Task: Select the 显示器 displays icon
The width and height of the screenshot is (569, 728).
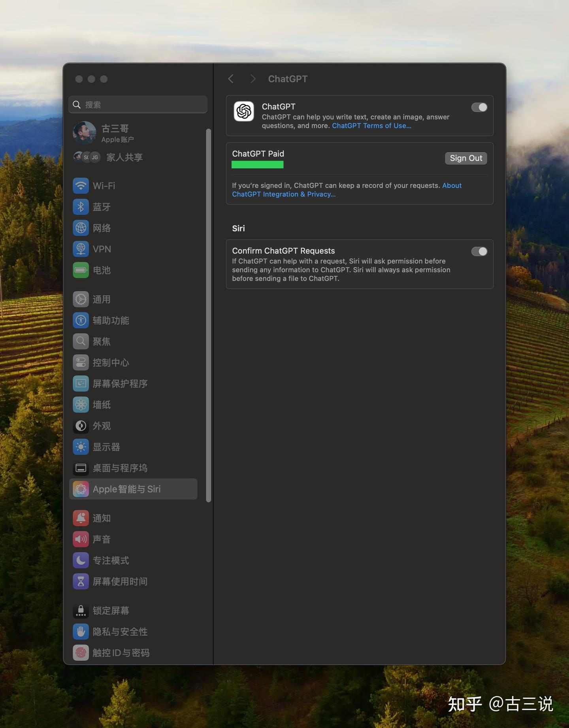Action: pos(81,447)
